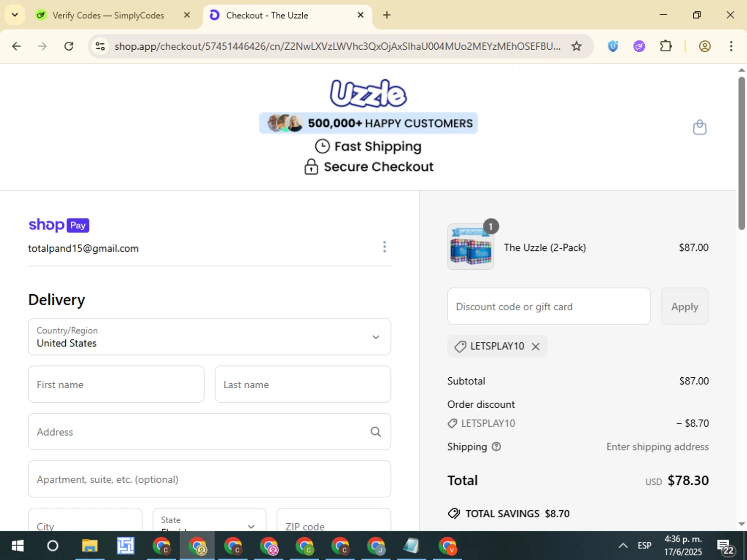
Task: Open the Extensions puzzle-piece menu
Action: (x=666, y=46)
